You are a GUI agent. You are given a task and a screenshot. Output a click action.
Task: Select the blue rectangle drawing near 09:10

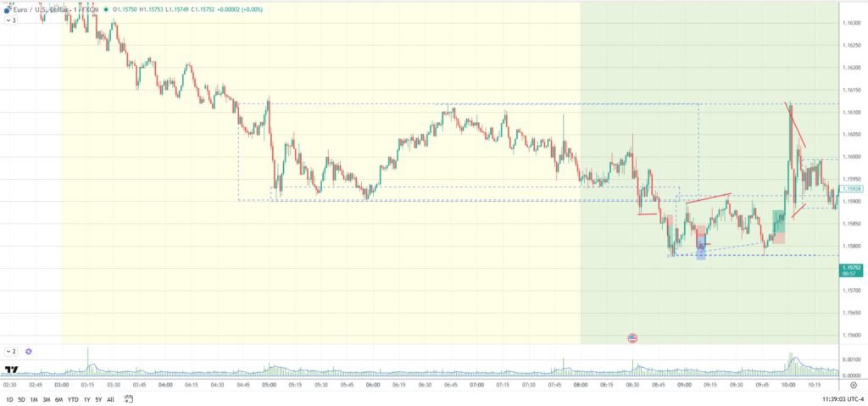pos(701,248)
